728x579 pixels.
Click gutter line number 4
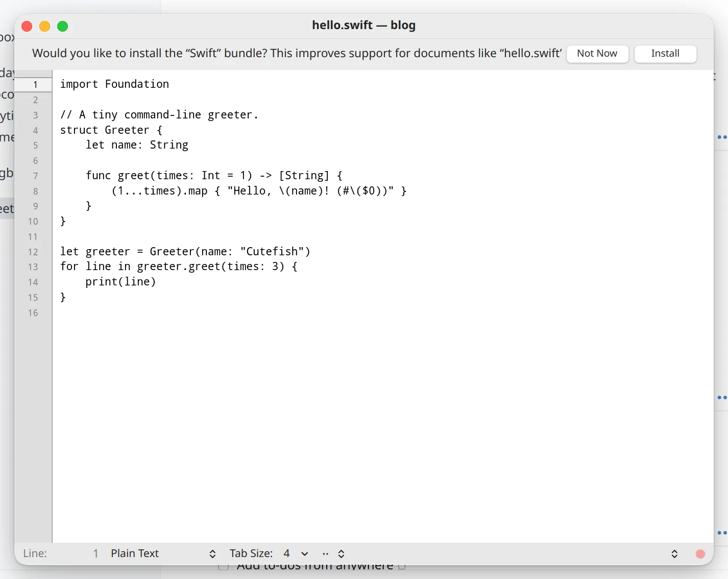tap(35, 130)
